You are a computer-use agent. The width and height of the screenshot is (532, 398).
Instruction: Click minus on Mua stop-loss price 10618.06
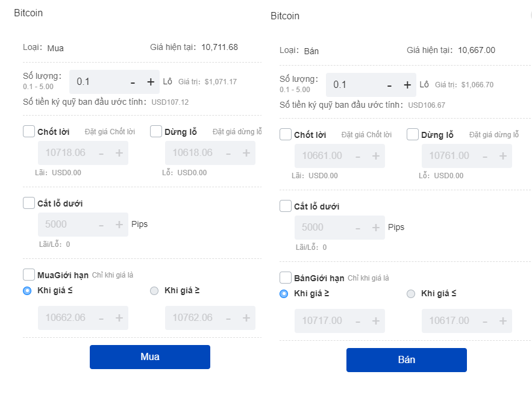point(228,153)
